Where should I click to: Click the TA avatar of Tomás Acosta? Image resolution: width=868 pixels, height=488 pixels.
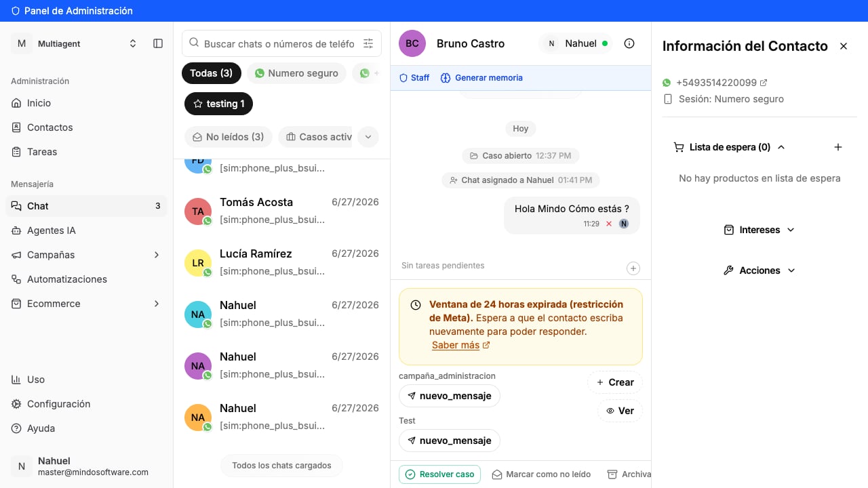coord(198,211)
